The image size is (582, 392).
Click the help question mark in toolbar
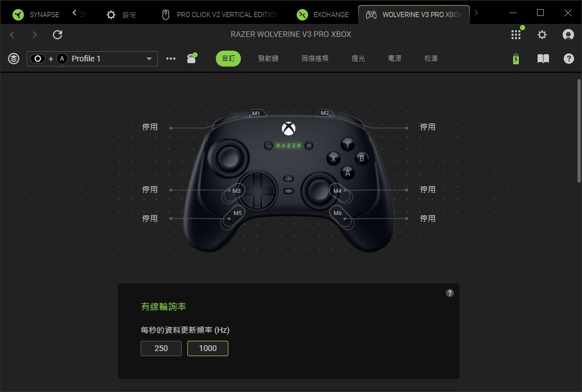tap(569, 59)
